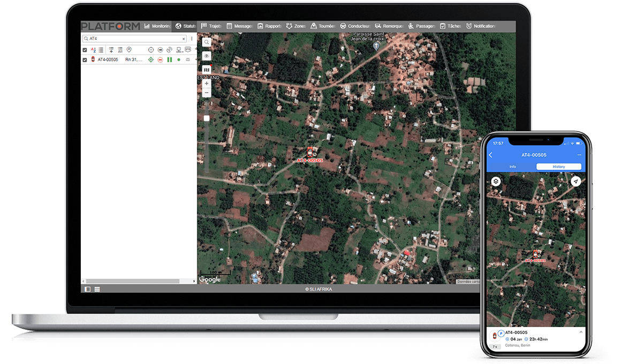Open the three-dot menu in the phone app header
Screen dimensions: 621x364
579,155
